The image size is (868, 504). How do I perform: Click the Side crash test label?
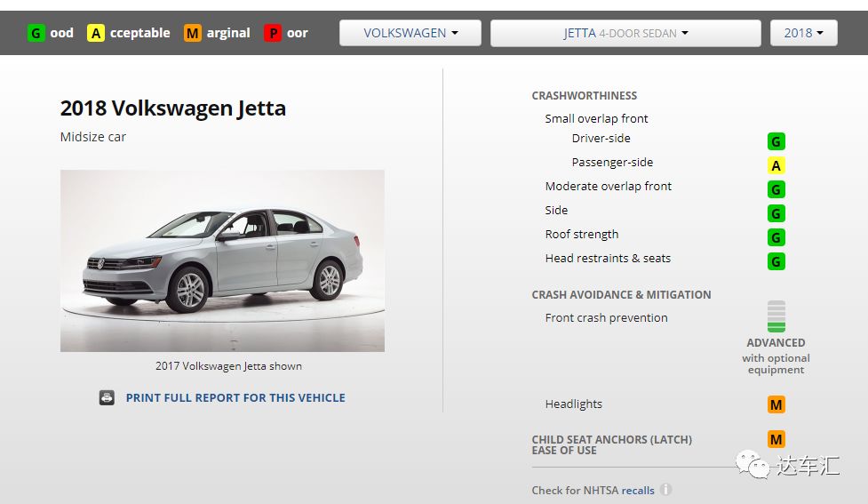tap(556, 210)
